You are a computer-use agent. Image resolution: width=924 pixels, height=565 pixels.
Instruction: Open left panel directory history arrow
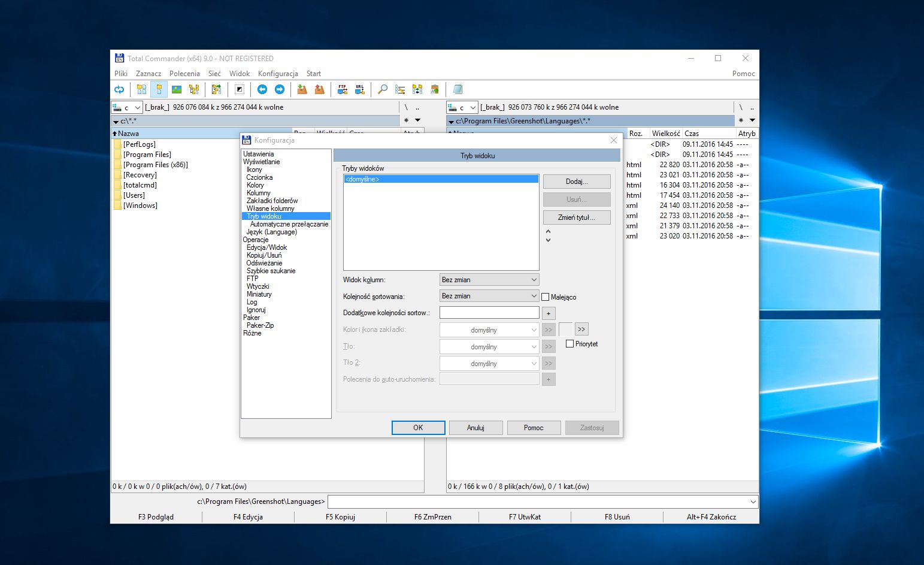click(417, 120)
